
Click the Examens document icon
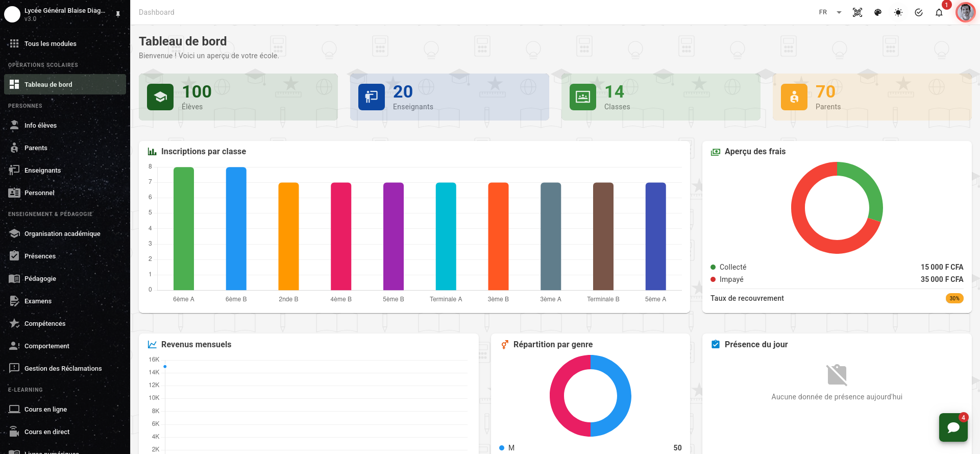tap(14, 301)
